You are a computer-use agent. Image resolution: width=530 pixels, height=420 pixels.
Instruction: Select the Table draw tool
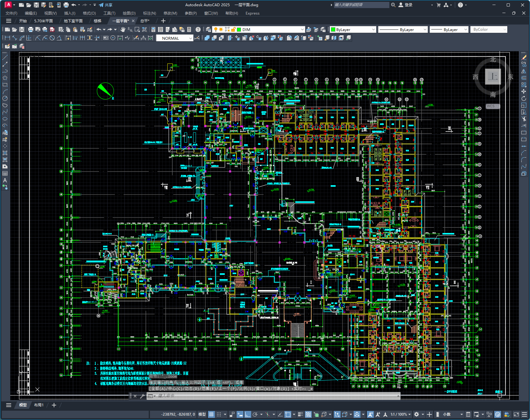pyautogui.click(x=5, y=173)
